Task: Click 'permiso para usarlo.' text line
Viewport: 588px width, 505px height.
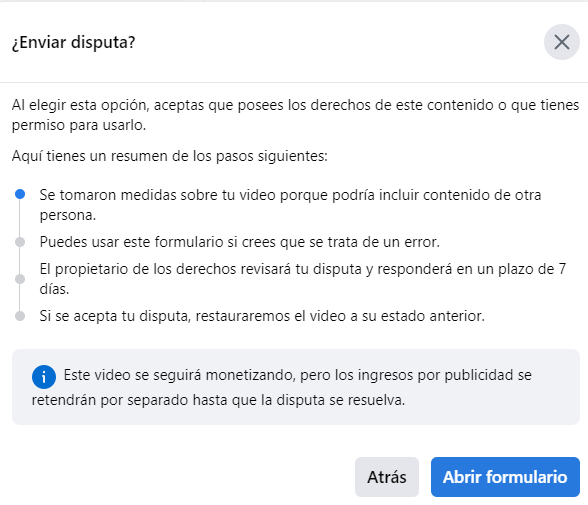Action: (79, 125)
